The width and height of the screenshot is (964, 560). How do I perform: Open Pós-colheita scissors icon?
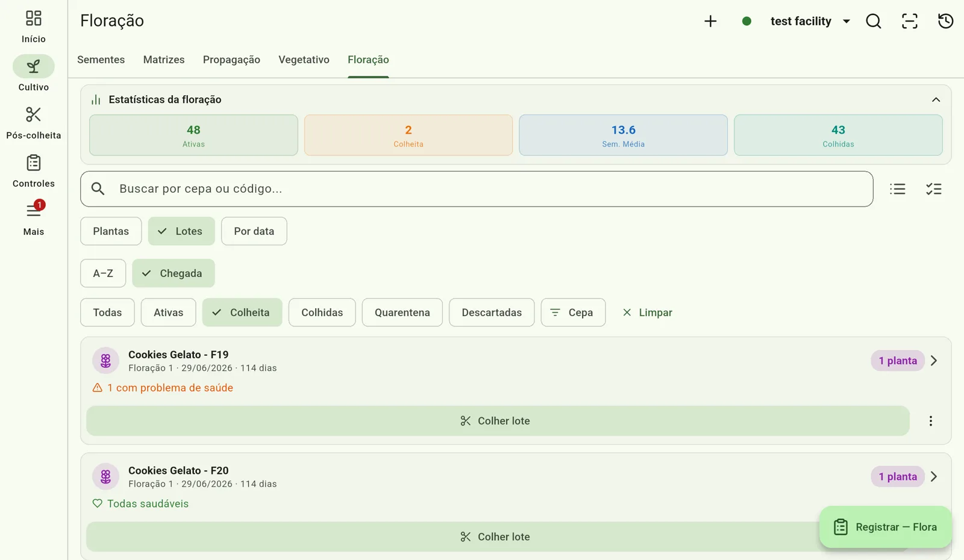click(34, 114)
